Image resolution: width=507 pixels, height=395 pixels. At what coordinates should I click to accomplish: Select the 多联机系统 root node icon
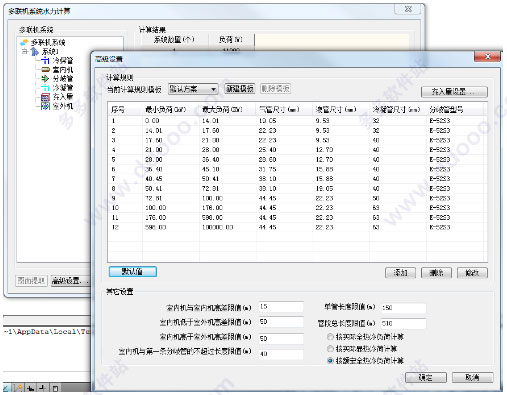click(x=24, y=42)
